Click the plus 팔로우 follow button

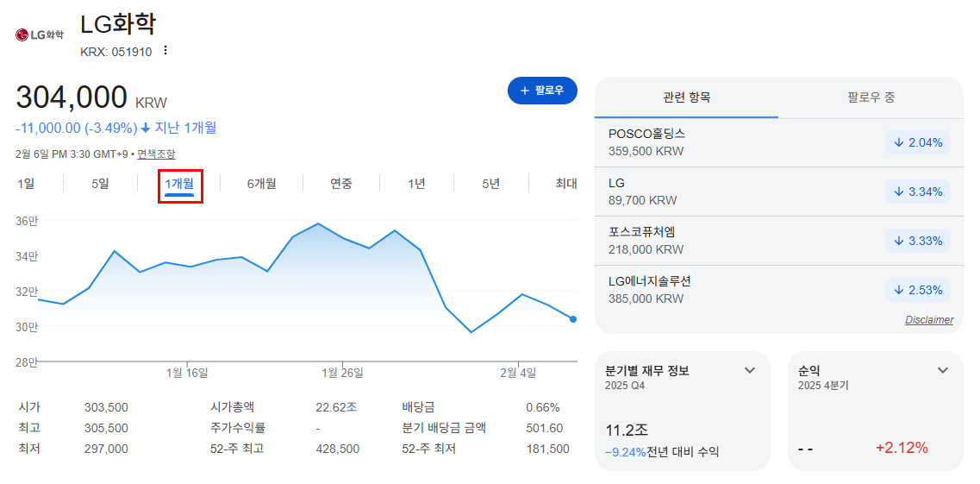(542, 91)
